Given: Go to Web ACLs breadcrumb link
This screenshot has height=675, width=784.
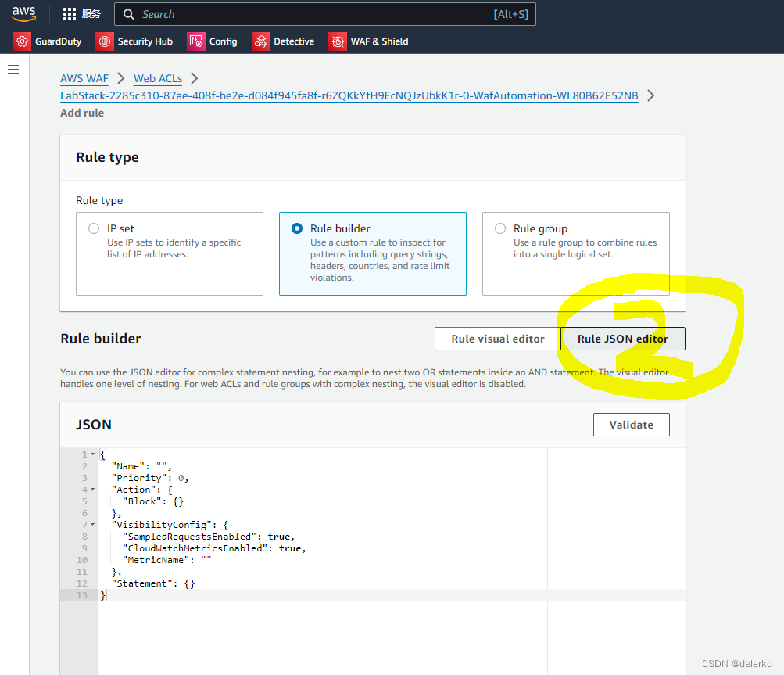Looking at the screenshot, I should click(x=158, y=78).
